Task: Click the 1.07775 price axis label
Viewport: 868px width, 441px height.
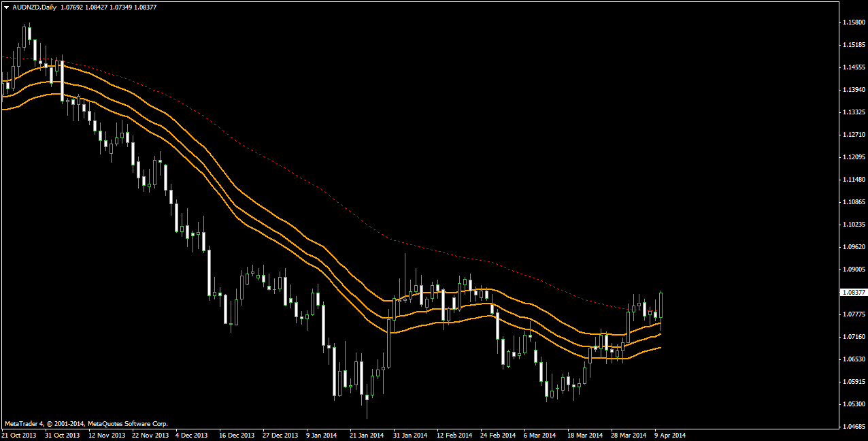Action: pyautogui.click(x=853, y=314)
